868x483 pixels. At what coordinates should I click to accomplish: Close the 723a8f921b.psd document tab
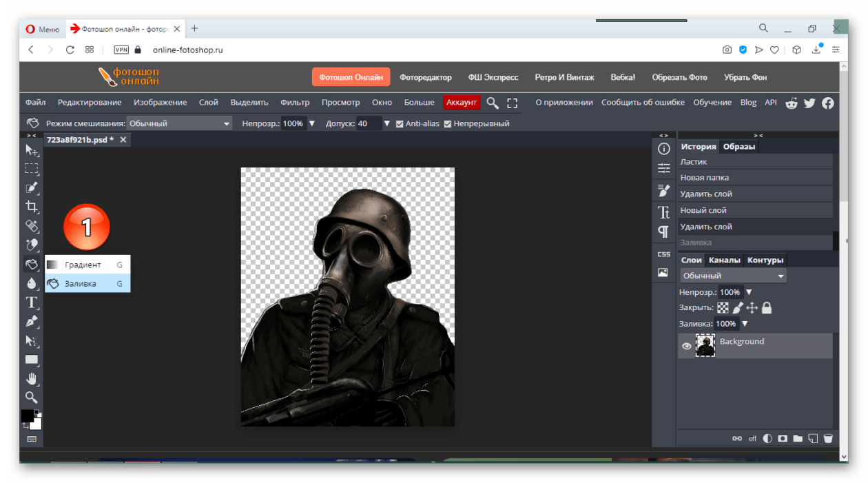[x=123, y=139]
